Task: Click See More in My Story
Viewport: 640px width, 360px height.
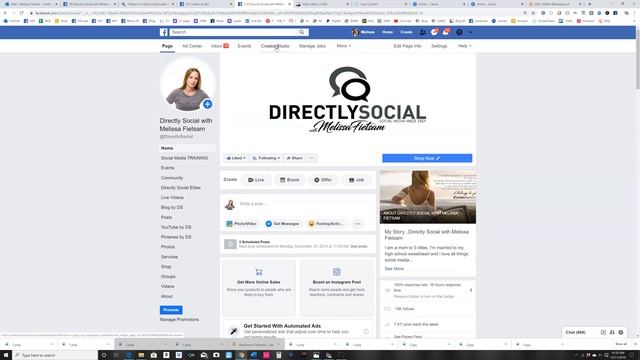Action: click(394, 269)
